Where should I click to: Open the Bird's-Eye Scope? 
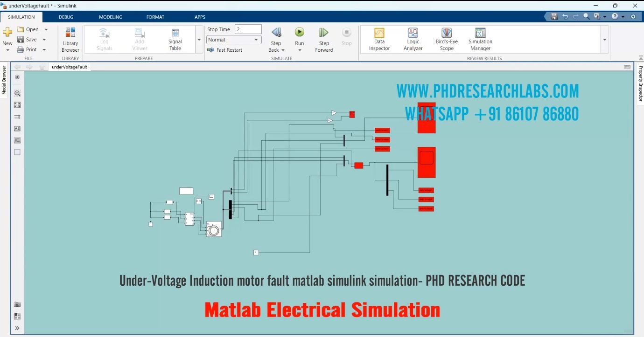coord(447,40)
